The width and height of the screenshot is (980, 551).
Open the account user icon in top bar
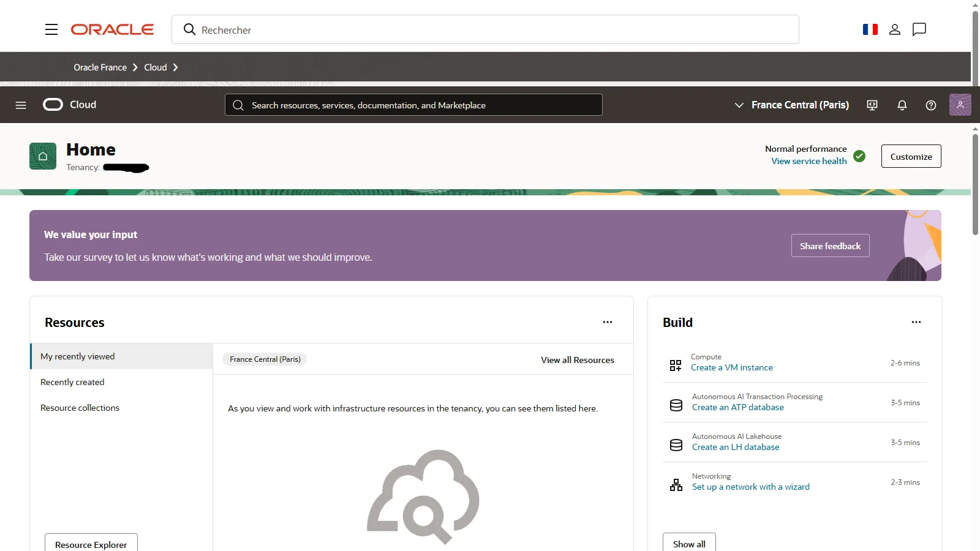click(x=895, y=29)
